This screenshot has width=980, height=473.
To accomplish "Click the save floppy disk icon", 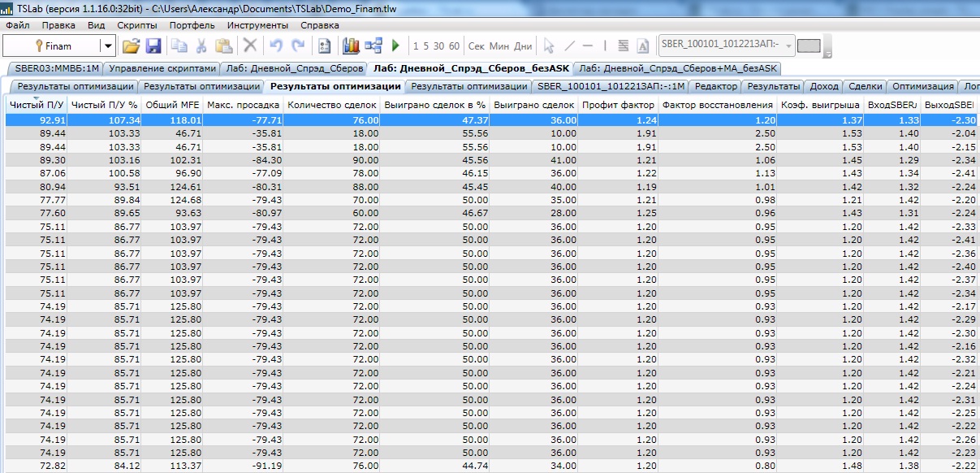I will [153, 46].
